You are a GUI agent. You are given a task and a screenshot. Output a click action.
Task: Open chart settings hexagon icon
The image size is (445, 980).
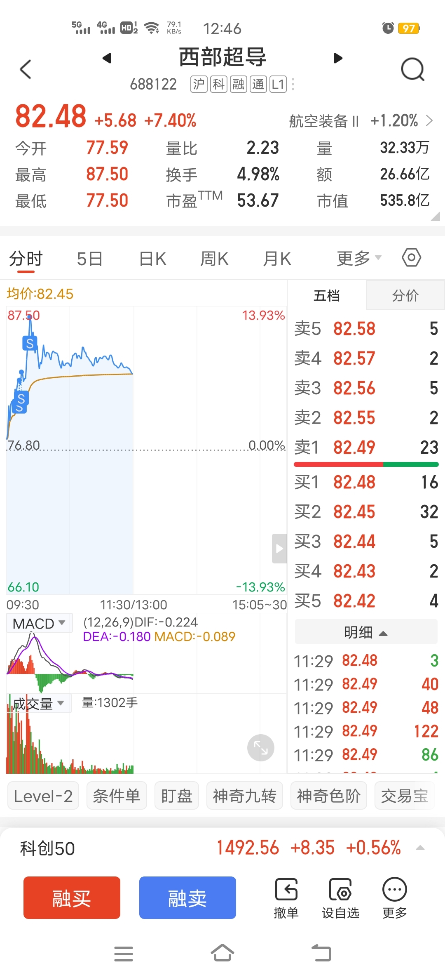click(411, 258)
